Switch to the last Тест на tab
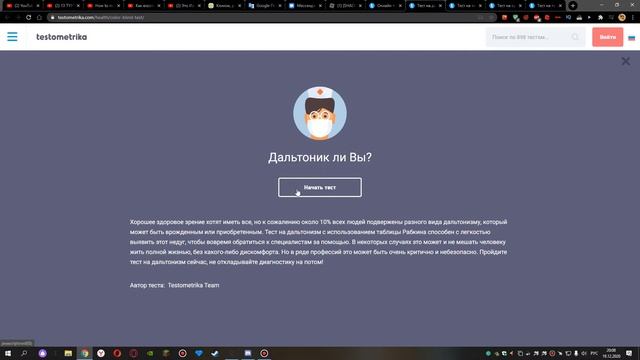The width and height of the screenshot is (640, 360). (545, 6)
